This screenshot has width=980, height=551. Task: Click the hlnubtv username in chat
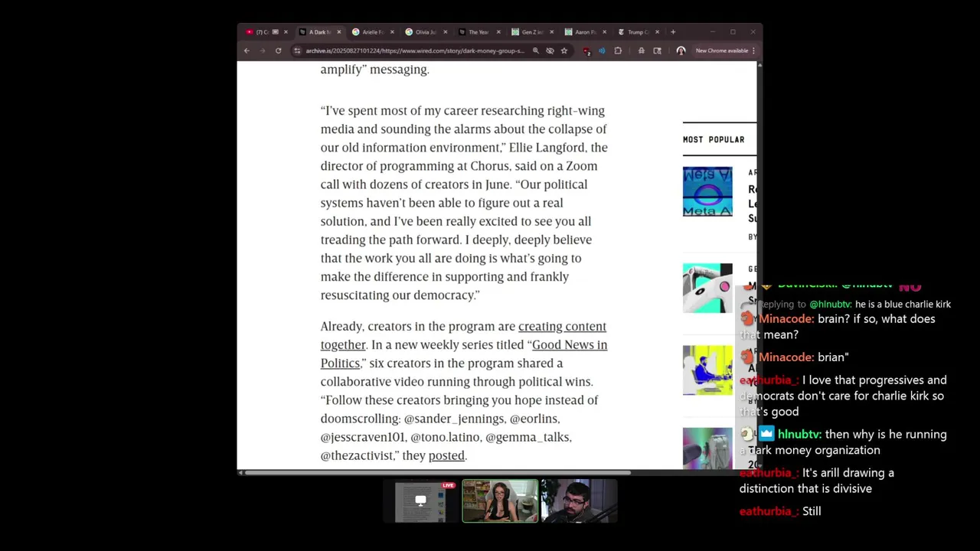pyautogui.click(x=799, y=435)
